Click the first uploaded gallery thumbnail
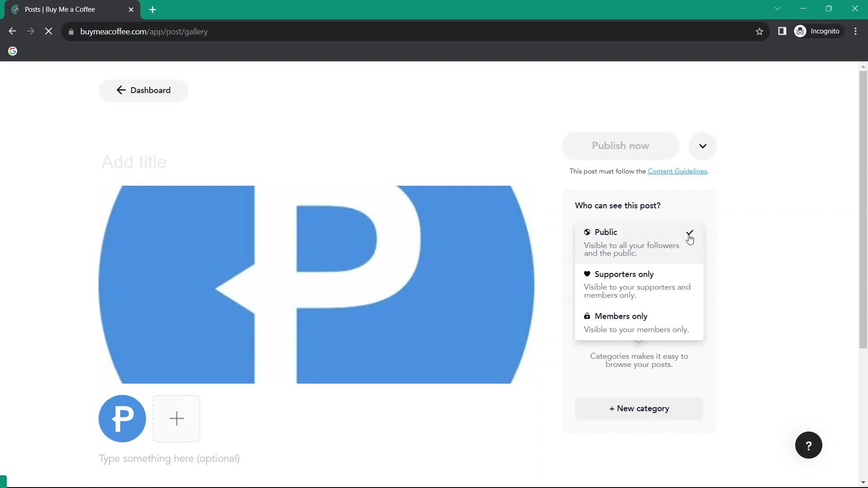868x488 pixels. point(122,418)
